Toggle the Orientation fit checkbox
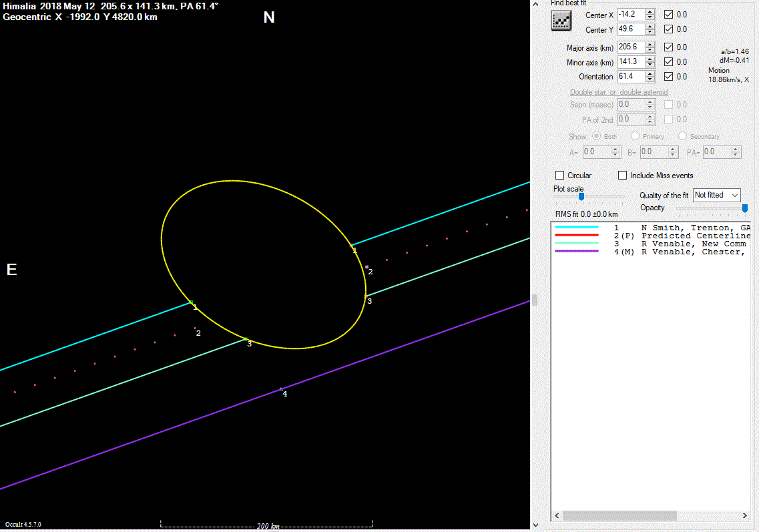Image resolution: width=759 pixels, height=532 pixels. (669, 77)
